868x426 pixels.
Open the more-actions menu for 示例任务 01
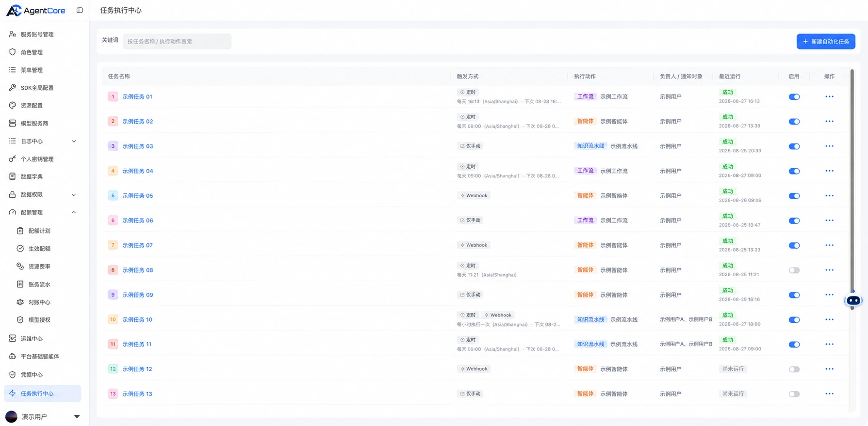(829, 96)
